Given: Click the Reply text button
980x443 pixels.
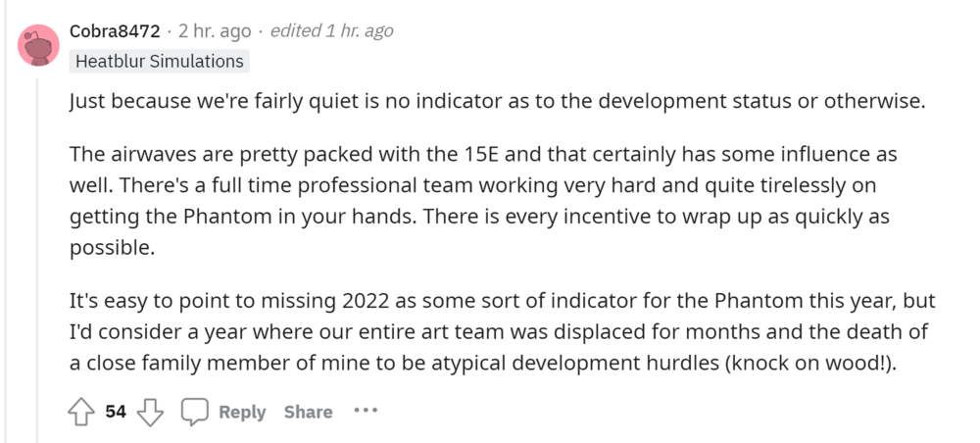Looking at the screenshot, I should (242, 413).
